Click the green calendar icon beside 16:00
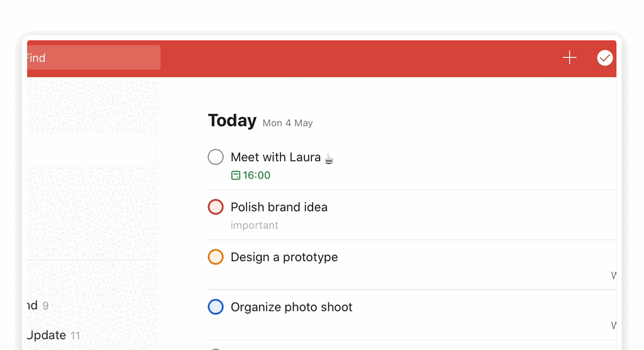 pos(235,176)
